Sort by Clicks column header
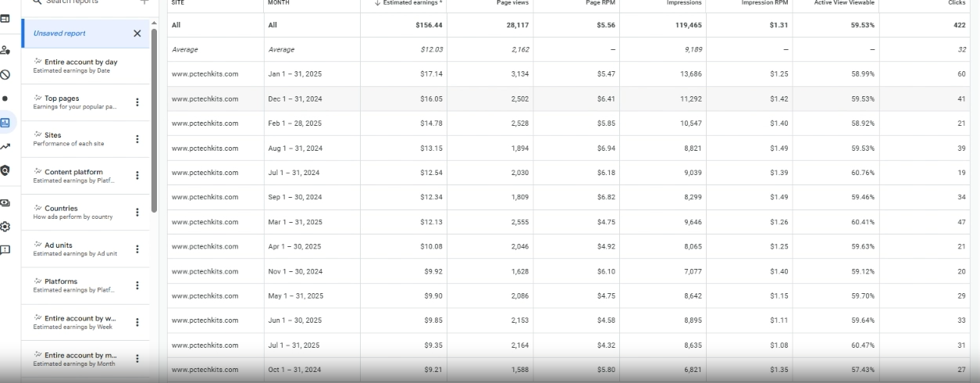Screen dimensions: 980x383 (x=957, y=3)
